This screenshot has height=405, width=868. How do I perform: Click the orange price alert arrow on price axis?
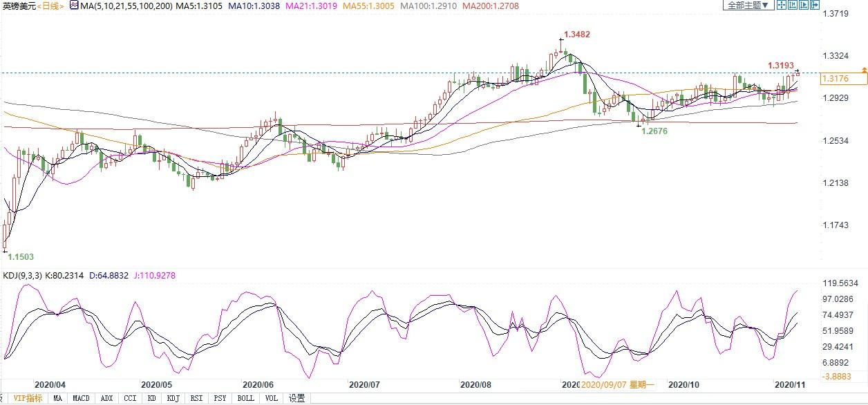864,70
